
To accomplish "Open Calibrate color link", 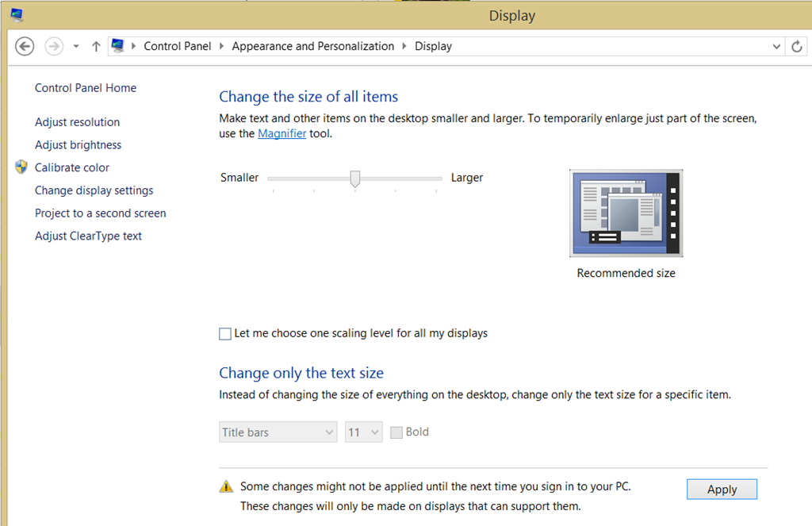I will pyautogui.click(x=72, y=168).
